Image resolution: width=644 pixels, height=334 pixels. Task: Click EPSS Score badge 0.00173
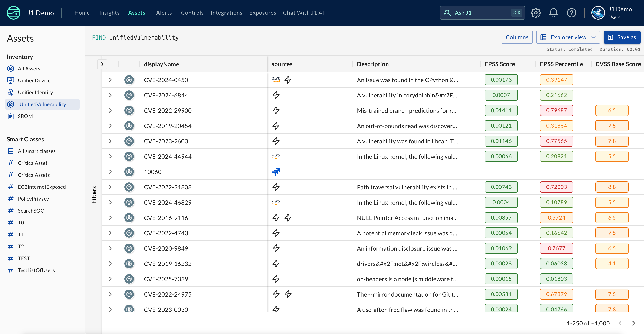[501, 80]
